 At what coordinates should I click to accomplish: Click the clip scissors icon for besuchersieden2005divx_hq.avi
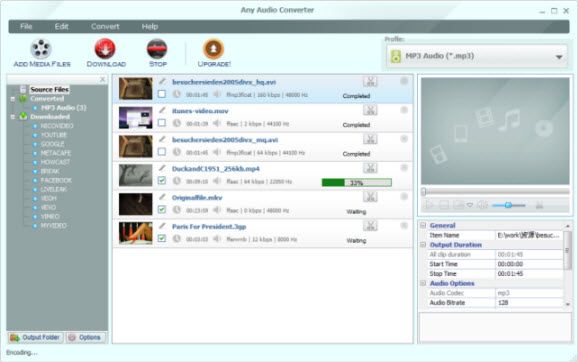click(x=370, y=81)
